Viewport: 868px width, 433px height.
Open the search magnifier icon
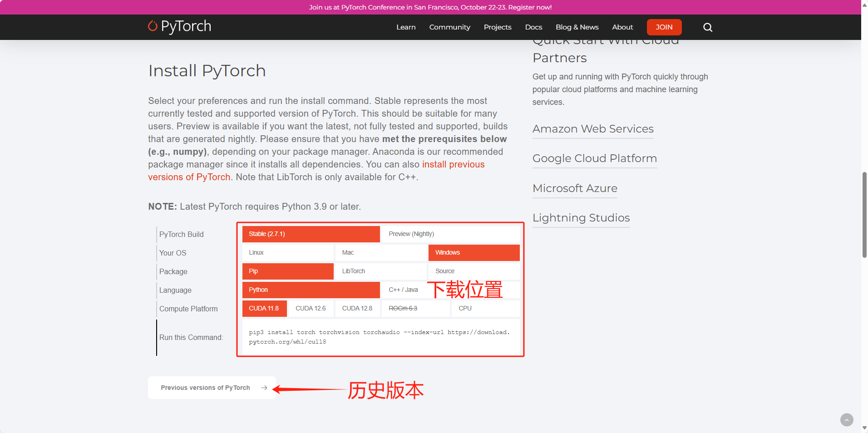pos(707,27)
